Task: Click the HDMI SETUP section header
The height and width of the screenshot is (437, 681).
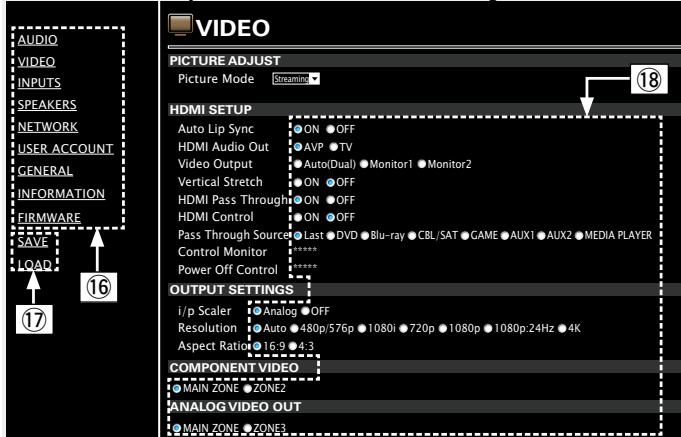Action: click(x=211, y=109)
